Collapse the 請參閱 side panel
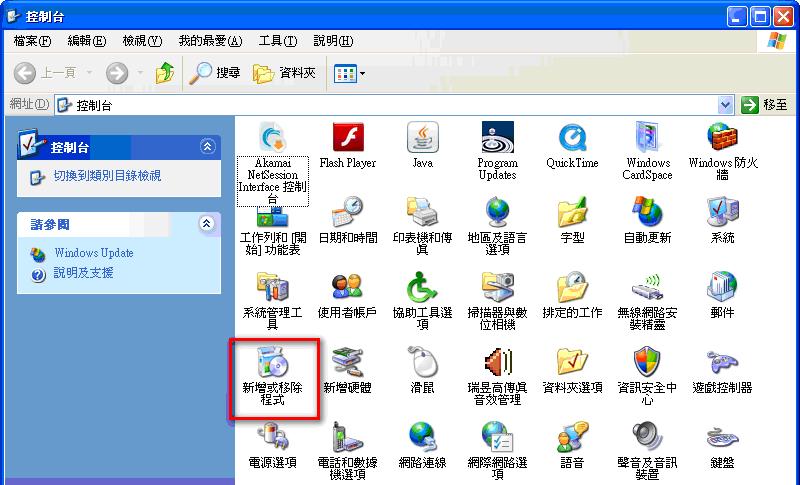This screenshot has height=485, width=800. point(206,223)
